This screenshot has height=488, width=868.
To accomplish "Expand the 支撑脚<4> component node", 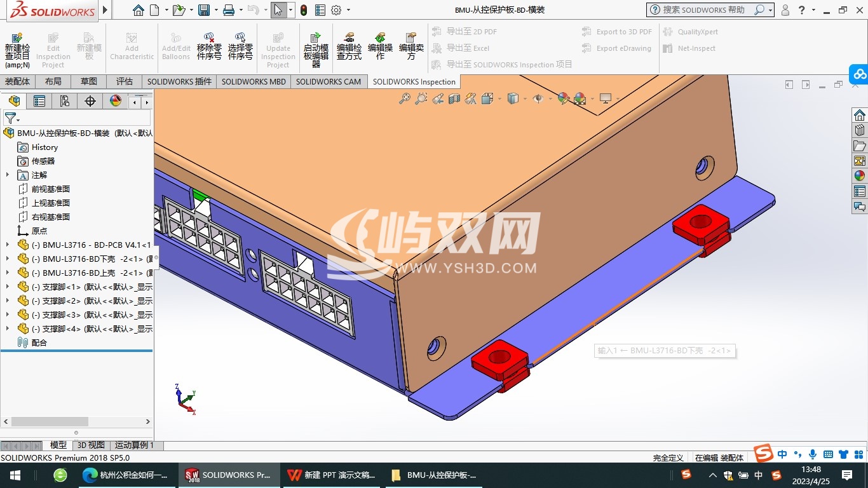I will [x=8, y=329].
